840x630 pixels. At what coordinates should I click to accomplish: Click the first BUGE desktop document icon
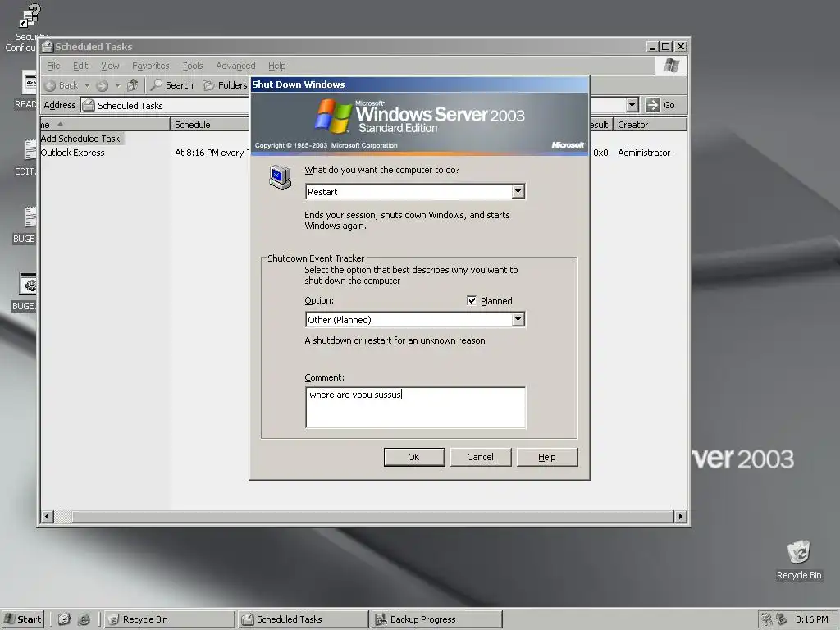tap(30, 217)
